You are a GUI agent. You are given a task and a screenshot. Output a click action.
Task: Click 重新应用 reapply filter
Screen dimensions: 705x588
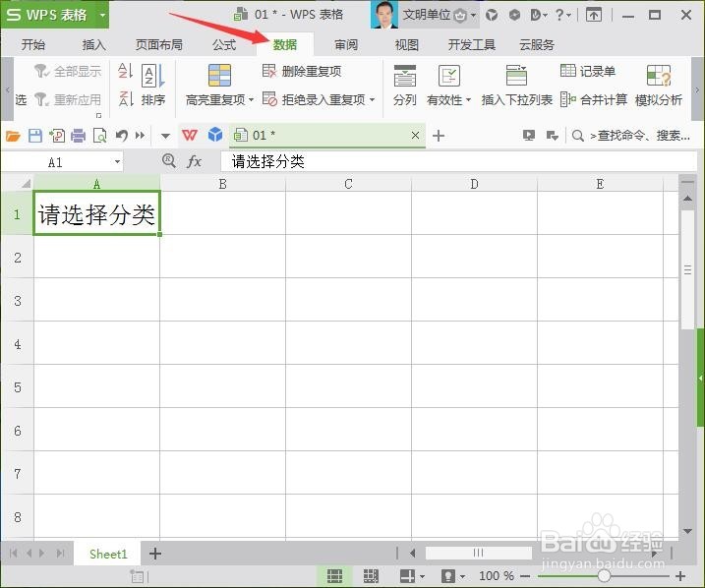click(x=68, y=99)
